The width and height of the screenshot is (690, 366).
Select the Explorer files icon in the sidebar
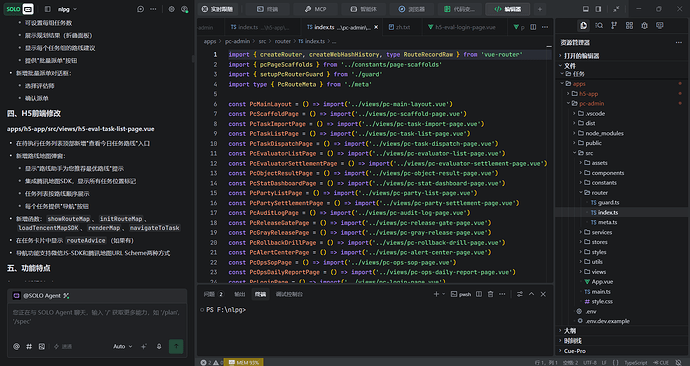click(x=584, y=26)
